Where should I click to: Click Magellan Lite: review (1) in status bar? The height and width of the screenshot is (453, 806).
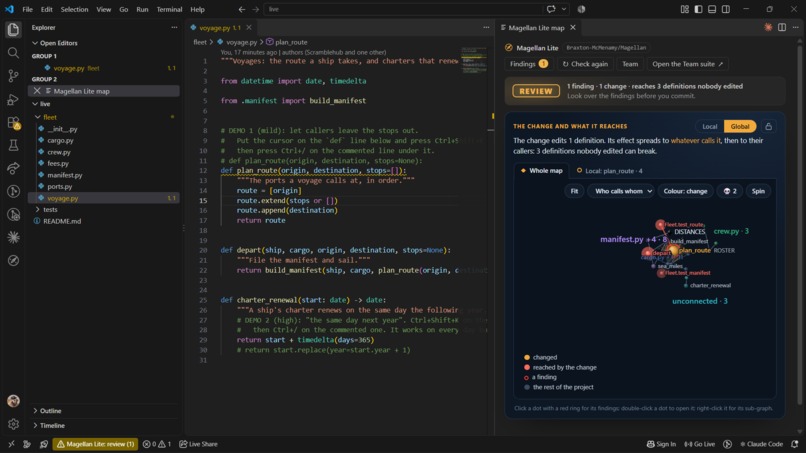click(96, 444)
